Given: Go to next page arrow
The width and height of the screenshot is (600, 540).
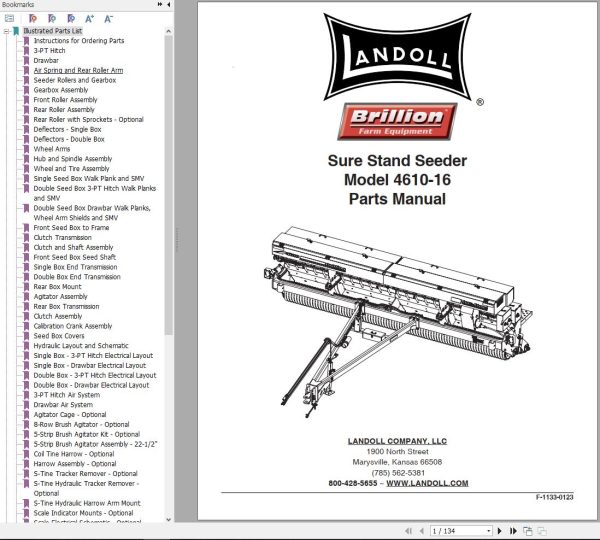Looking at the screenshot, I should tap(499, 531).
